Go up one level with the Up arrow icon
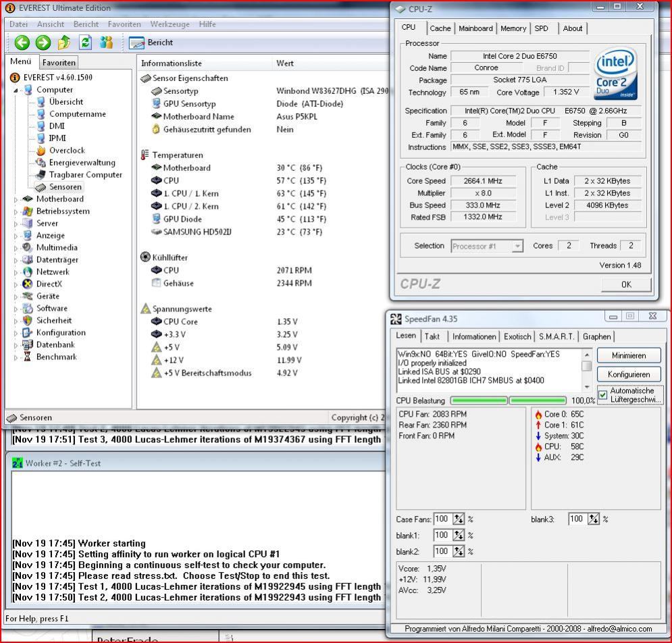Viewport: 672px width, 643px height. point(64,43)
